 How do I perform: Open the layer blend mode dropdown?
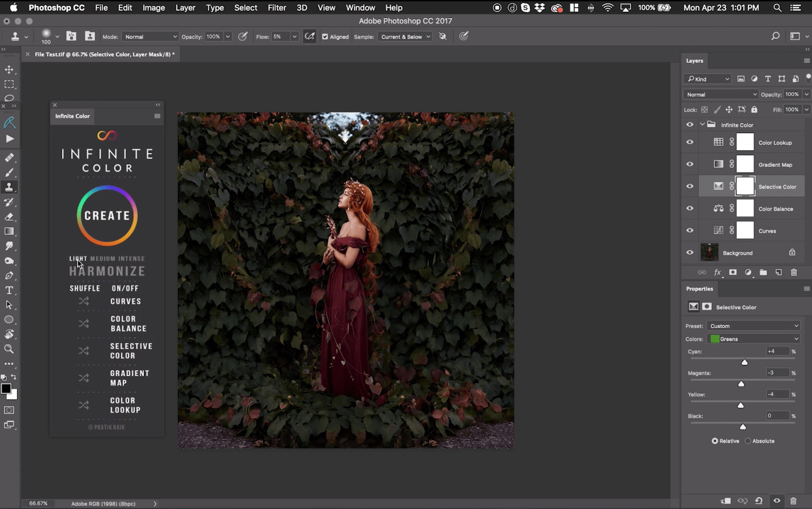[720, 94]
